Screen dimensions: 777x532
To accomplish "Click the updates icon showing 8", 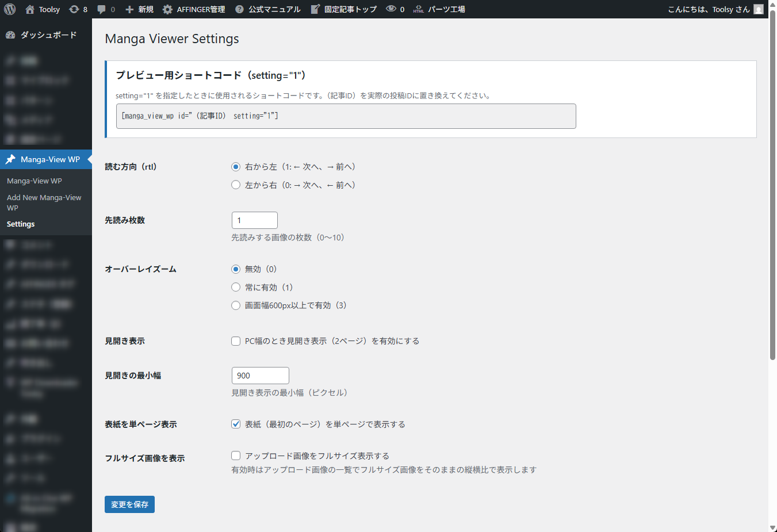I will click(x=74, y=9).
